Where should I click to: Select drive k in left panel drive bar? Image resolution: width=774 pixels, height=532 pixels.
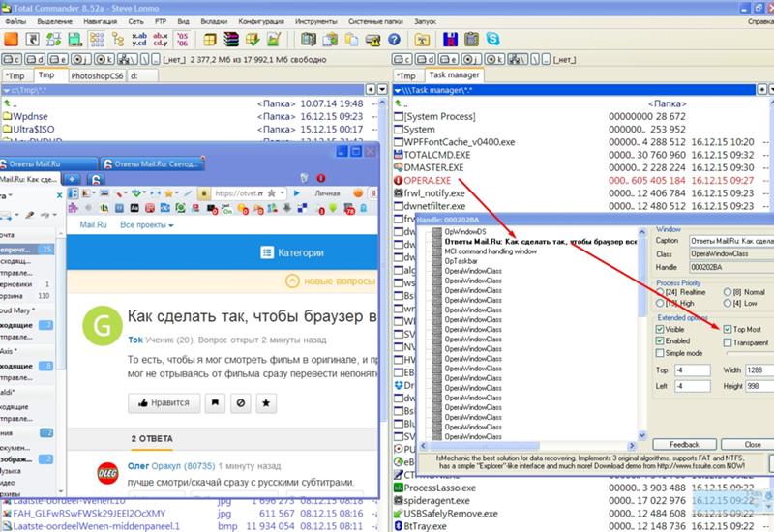[104, 59]
